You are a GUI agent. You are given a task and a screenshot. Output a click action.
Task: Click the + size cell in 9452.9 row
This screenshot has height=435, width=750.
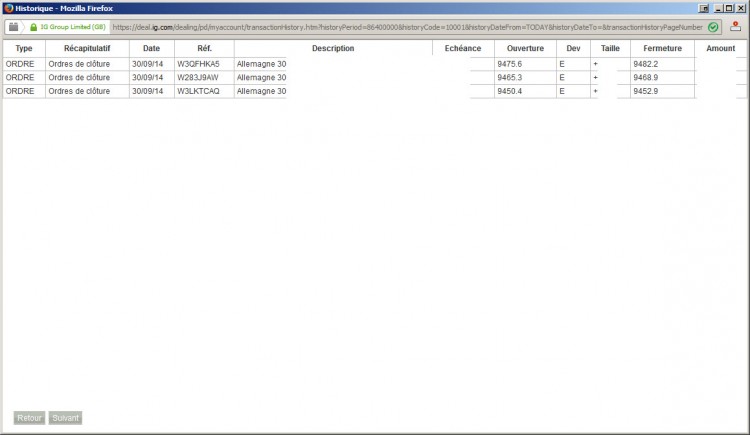[x=596, y=91]
